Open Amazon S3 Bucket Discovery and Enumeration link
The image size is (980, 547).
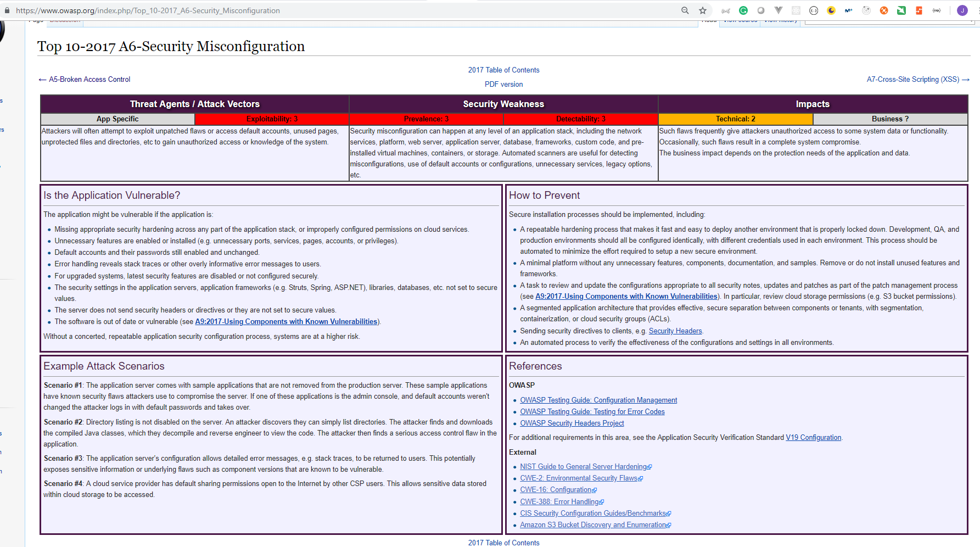point(593,525)
